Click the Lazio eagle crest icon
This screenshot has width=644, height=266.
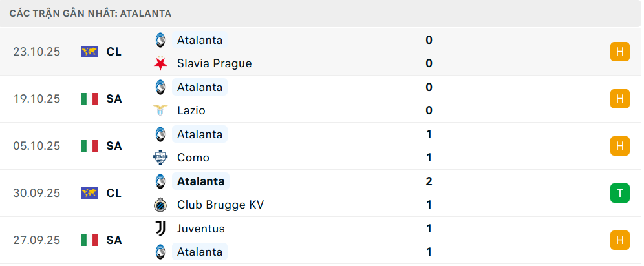pyautogui.click(x=160, y=110)
